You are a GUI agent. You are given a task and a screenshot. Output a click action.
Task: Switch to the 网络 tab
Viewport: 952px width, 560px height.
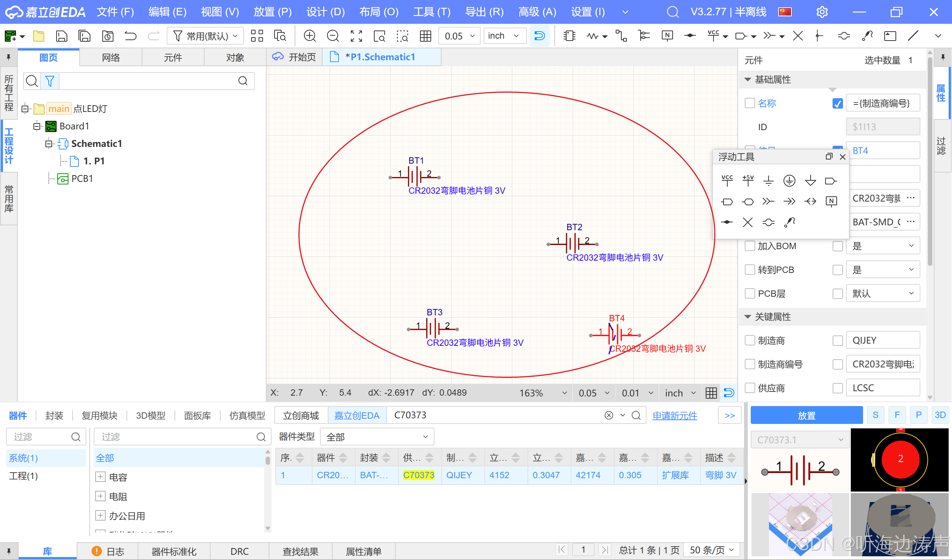click(x=110, y=57)
